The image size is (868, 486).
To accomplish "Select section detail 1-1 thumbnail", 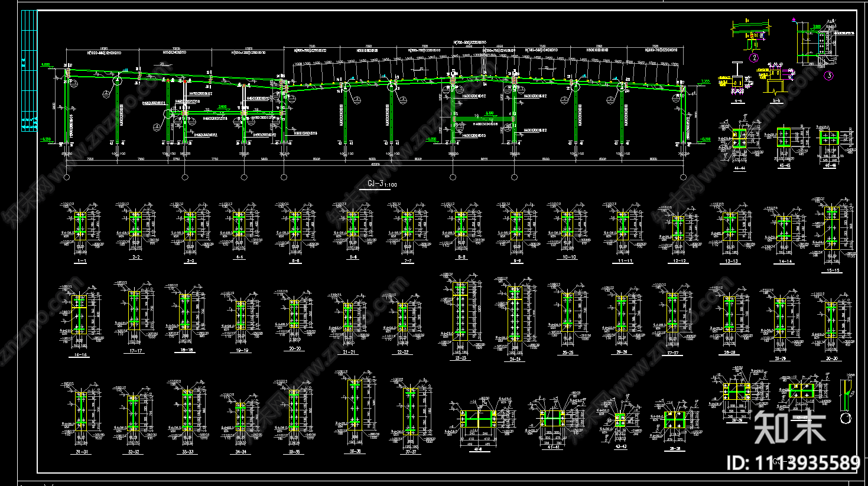I will 81,228.
